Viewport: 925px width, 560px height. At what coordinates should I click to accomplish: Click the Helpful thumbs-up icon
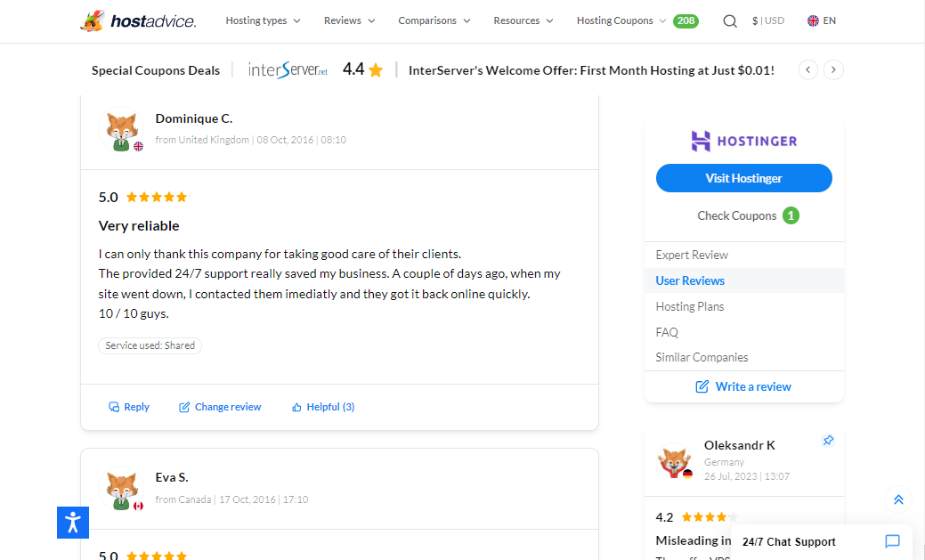296,407
